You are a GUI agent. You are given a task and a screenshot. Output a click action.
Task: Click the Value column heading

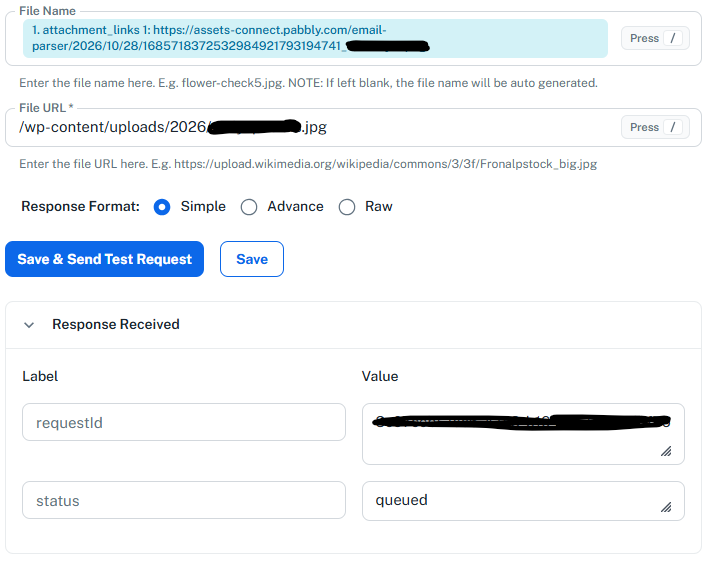coord(380,376)
